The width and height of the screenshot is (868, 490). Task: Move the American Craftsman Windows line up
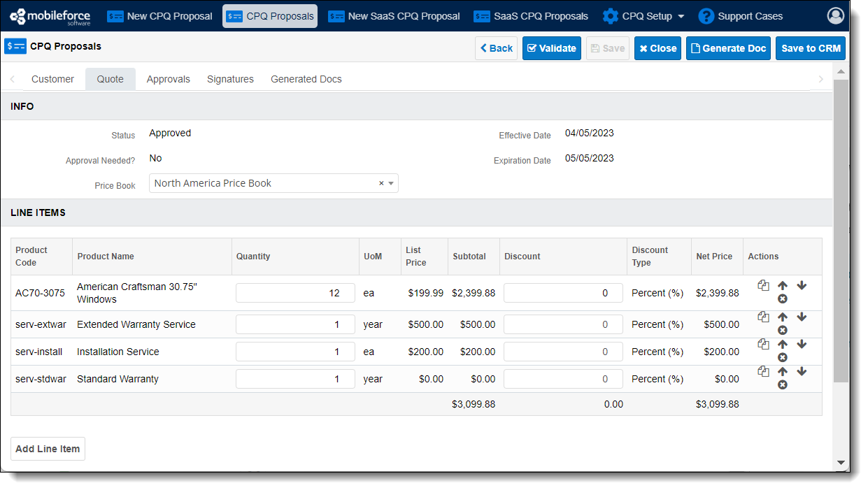pyautogui.click(x=783, y=285)
